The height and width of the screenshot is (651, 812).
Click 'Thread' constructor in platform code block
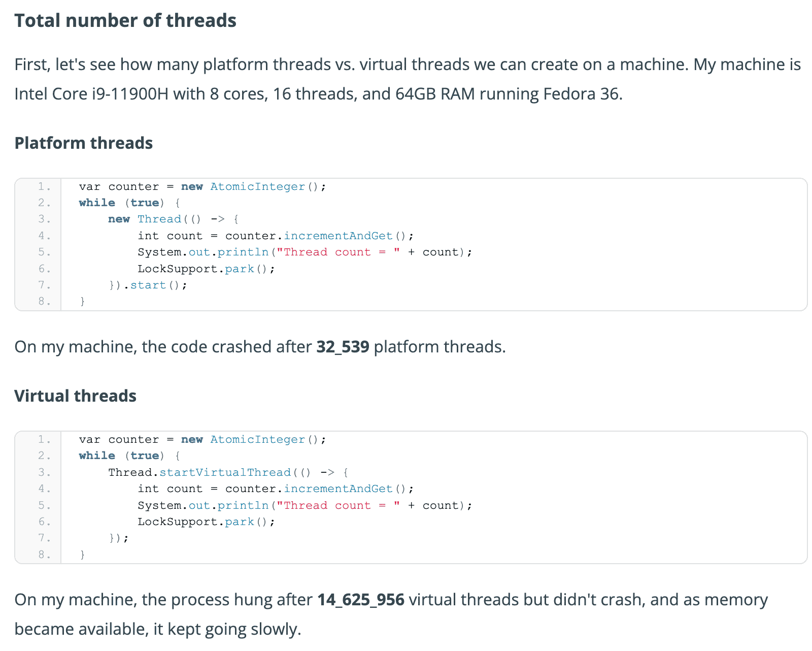click(x=159, y=219)
